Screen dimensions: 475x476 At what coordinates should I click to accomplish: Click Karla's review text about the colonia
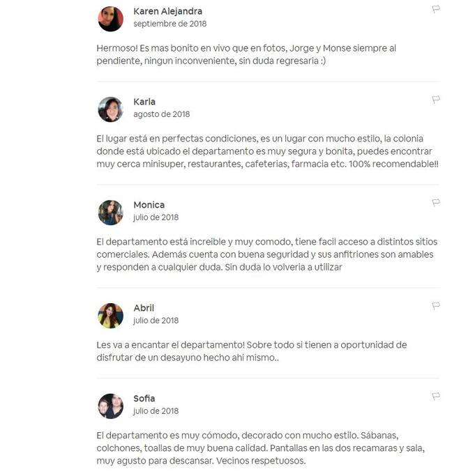[267, 151]
